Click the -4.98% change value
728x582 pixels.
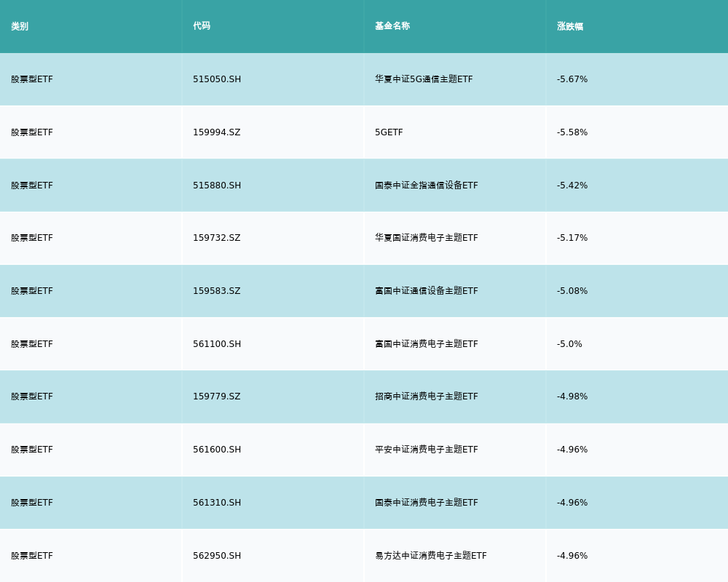click(572, 396)
